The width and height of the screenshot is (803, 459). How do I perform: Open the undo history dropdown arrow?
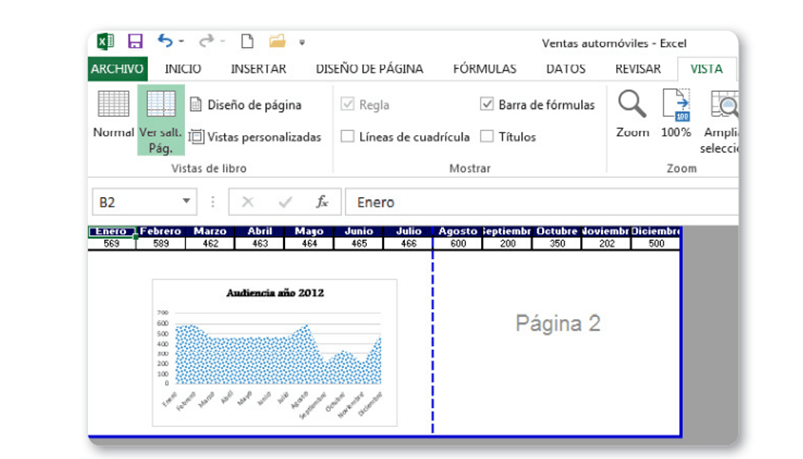click(x=183, y=43)
